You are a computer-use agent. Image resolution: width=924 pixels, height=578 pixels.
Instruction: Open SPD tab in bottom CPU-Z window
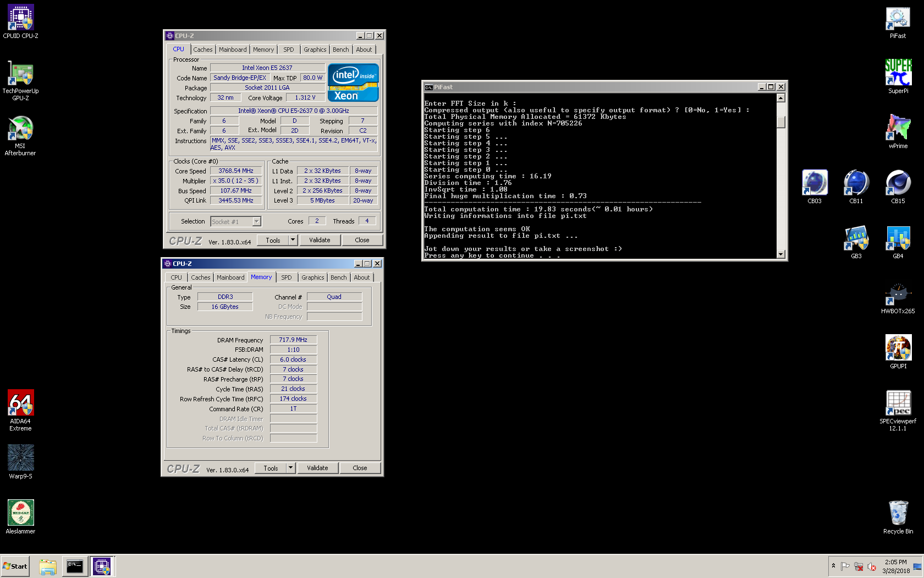pos(287,277)
